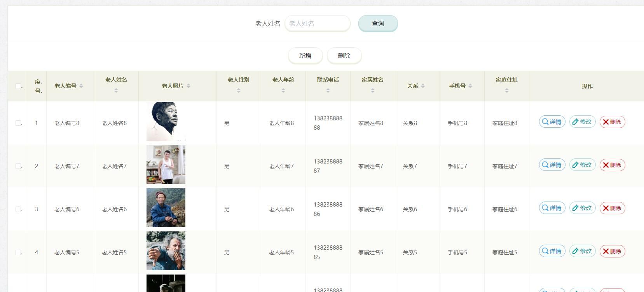This screenshot has height=292, width=644.
Task: Click the 老人编号6 cell text
Action: pyautogui.click(x=67, y=209)
